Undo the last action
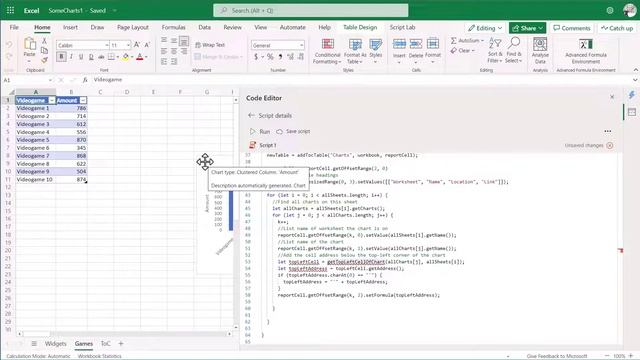 (x=9, y=44)
